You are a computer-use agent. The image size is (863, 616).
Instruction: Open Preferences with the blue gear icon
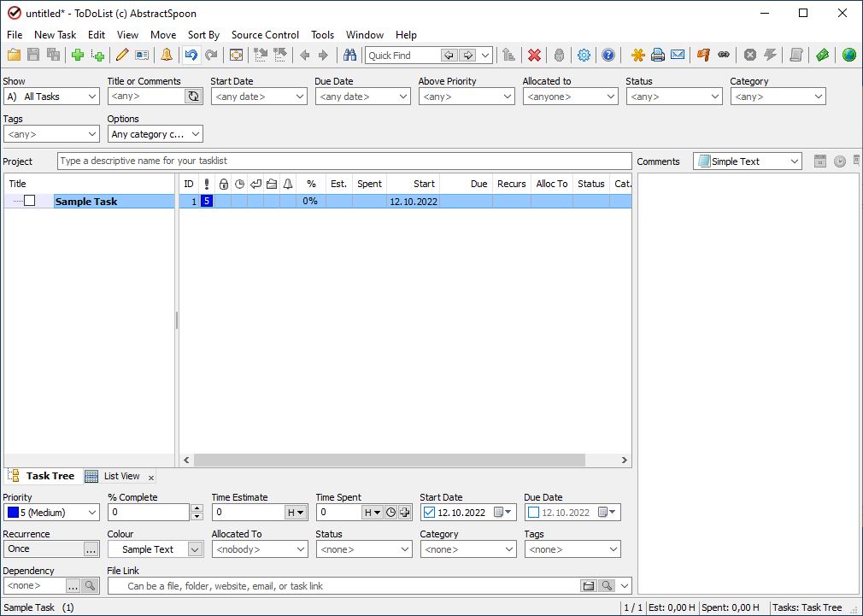point(584,55)
